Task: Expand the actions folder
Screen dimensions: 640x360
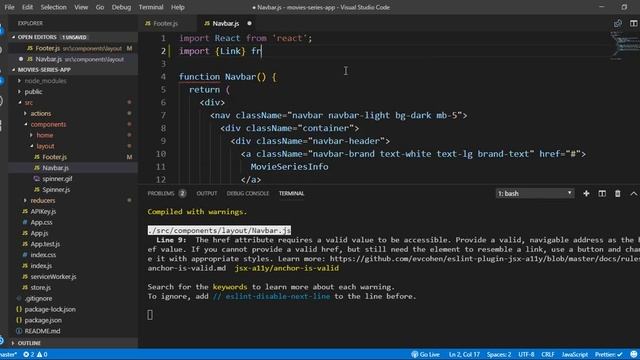Action: [40, 113]
